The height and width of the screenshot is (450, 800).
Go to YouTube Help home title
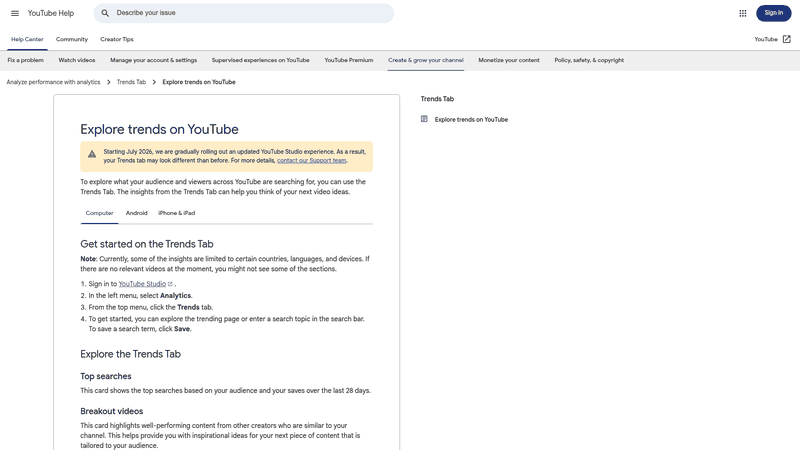coord(51,13)
